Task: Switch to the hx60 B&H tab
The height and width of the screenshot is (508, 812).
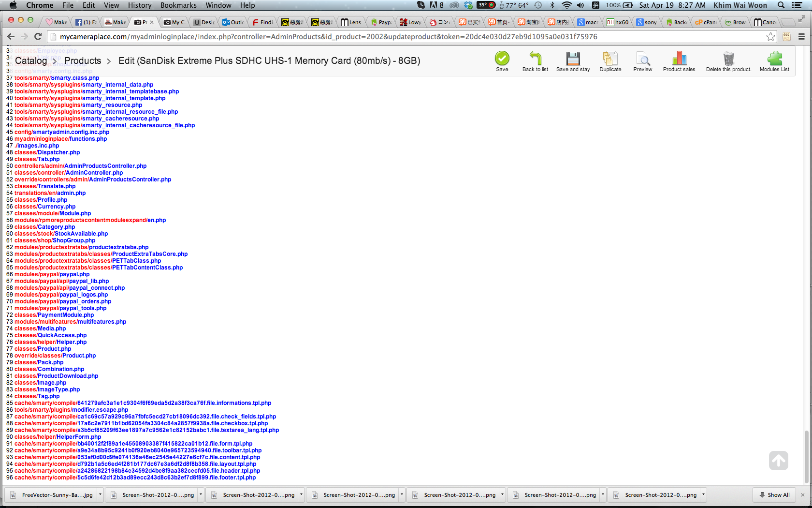Action: click(618, 22)
